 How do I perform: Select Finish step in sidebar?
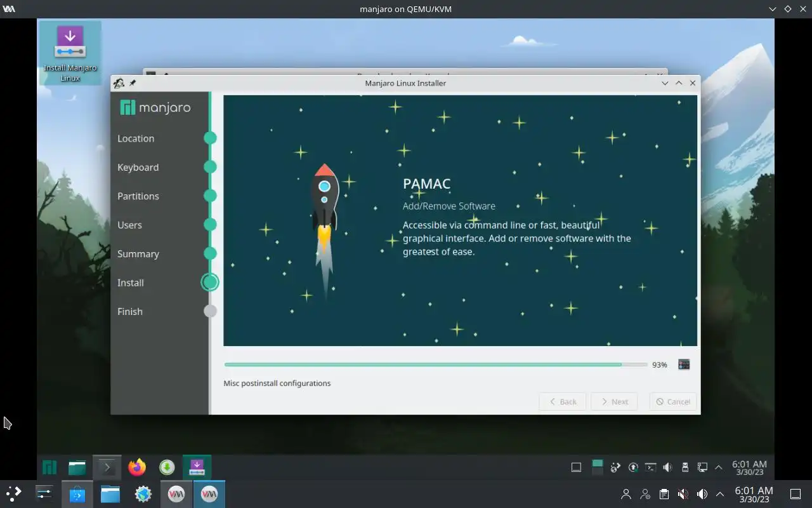click(129, 312)
